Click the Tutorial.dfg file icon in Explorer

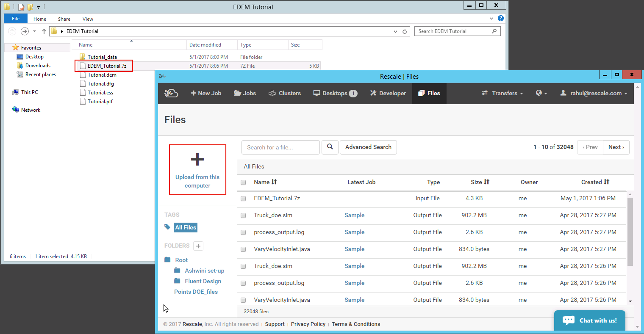point(83,83)
